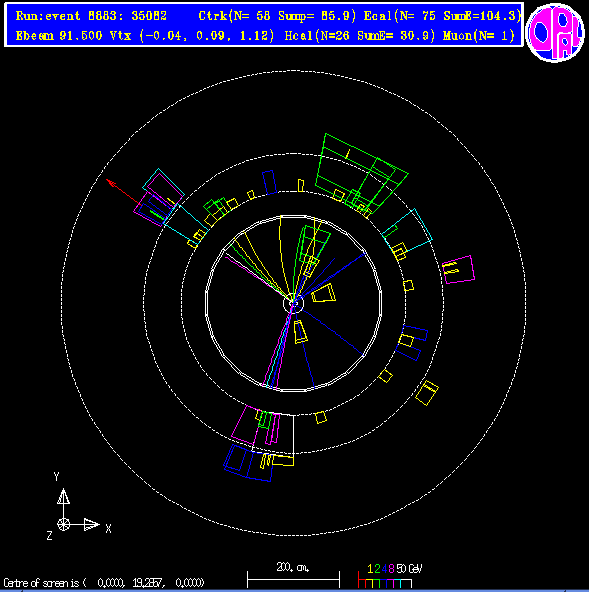Screen dimensions: 589x592
Task: Click the Z axis circle-cross symbol
Action: [63, 524]
